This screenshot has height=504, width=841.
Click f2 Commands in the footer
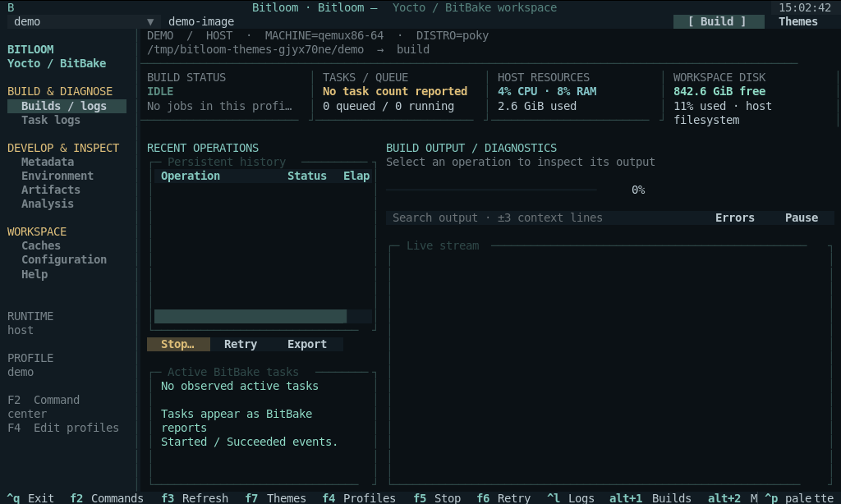[107, 498]
